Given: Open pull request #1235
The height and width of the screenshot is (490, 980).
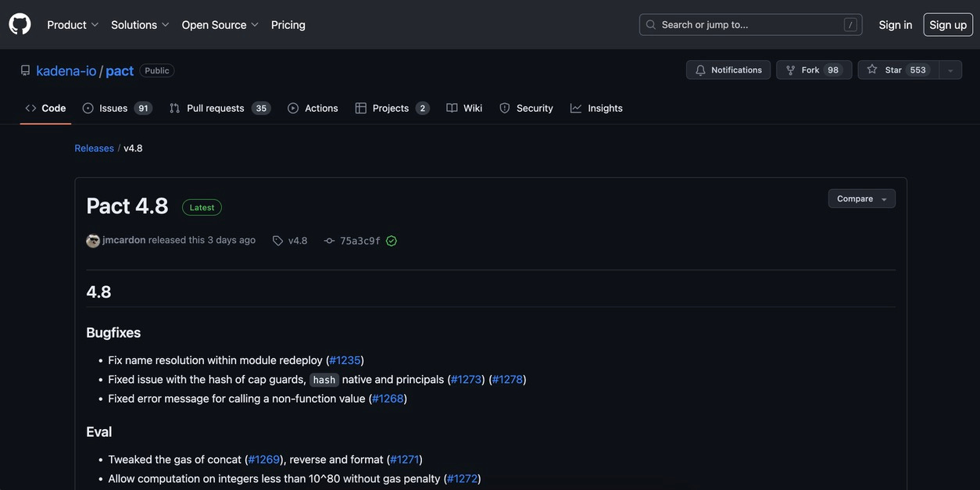Looking at the screenshot, I should (345, 360).
